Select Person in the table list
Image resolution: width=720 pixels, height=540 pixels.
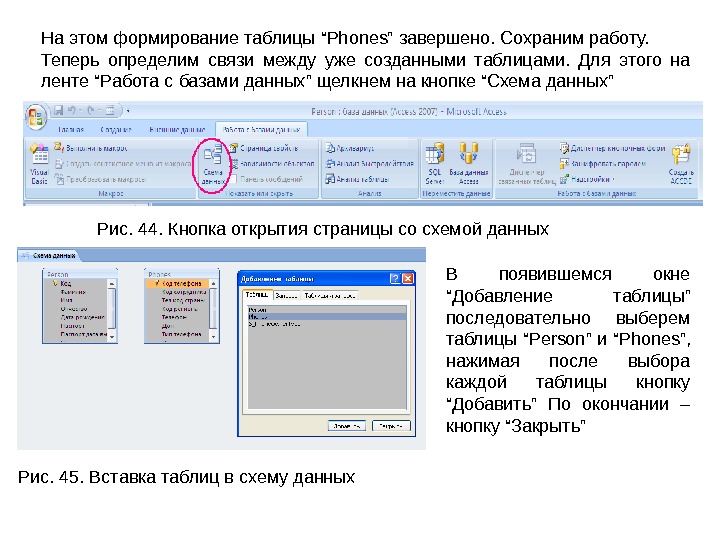tap(327, 310)
